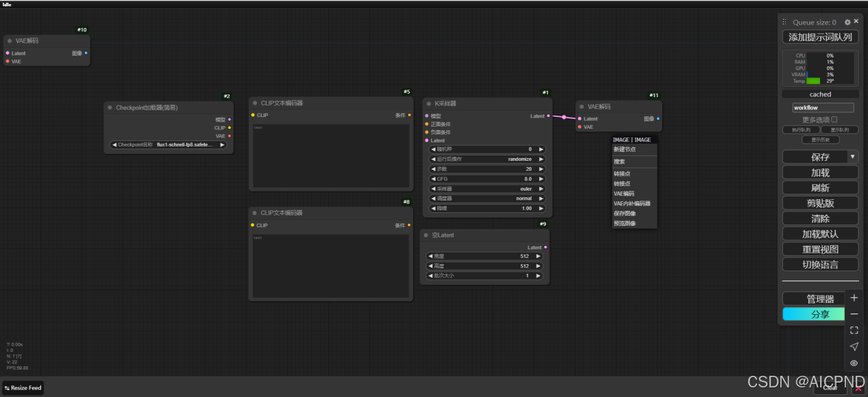Toggle link visibility with the eye icon
Viewport: 868px width, 397px height.
click(854, 363)
